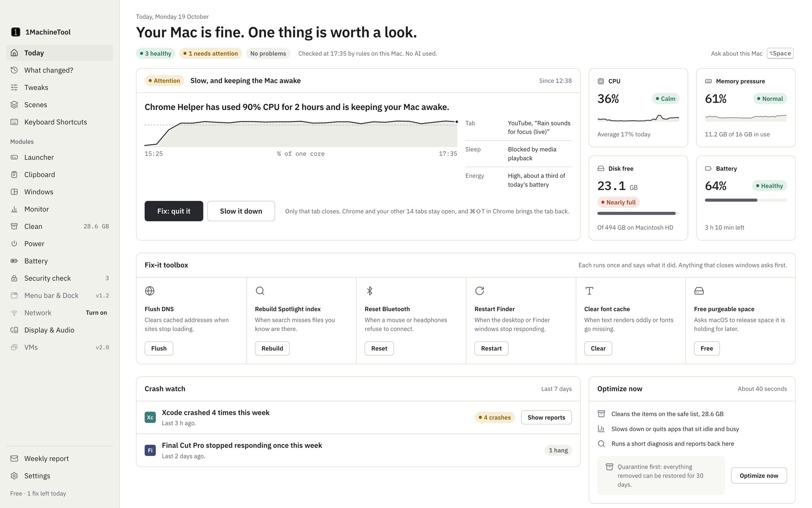Click the Optimize now button
This screenshot has width=812, height=508.
coord(759,475)
